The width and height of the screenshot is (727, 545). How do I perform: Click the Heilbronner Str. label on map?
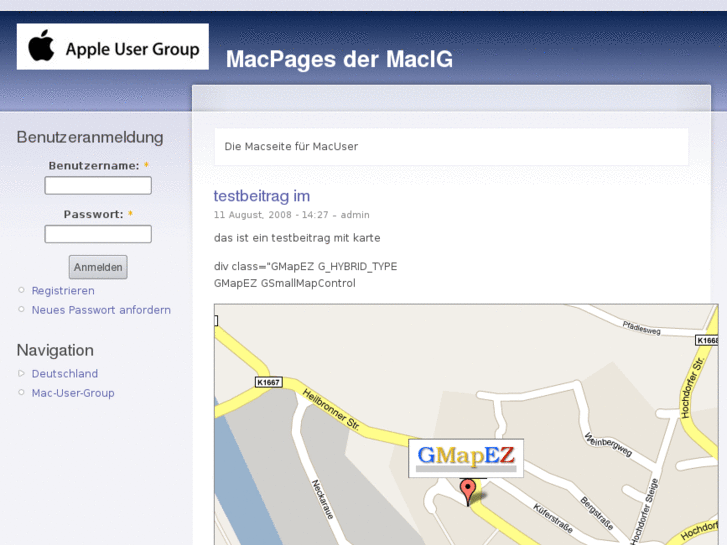331,410
